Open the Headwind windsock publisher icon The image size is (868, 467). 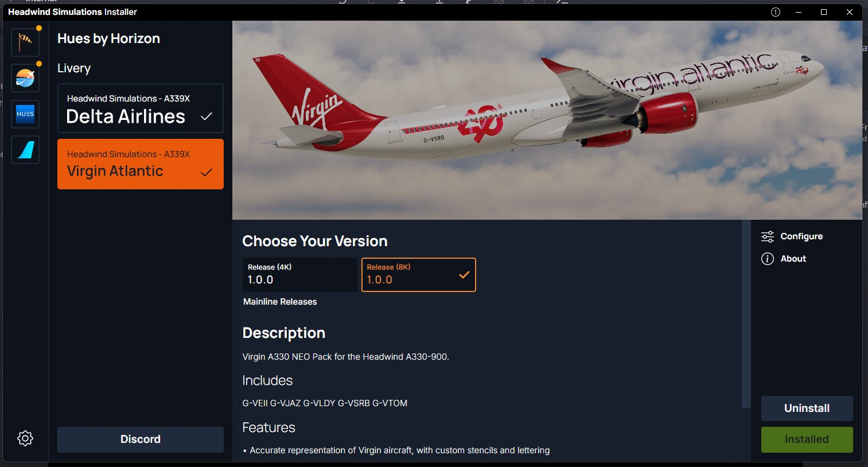pyautogui.click(x=25, y=42)
